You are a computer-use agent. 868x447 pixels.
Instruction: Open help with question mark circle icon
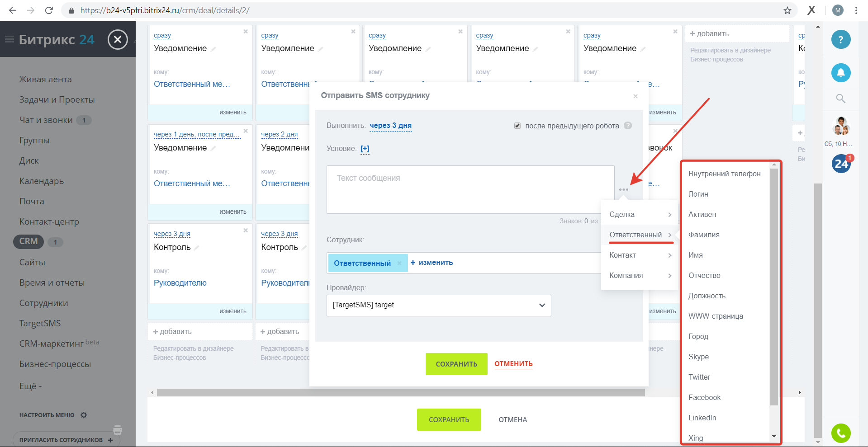[x=841, y=40]
